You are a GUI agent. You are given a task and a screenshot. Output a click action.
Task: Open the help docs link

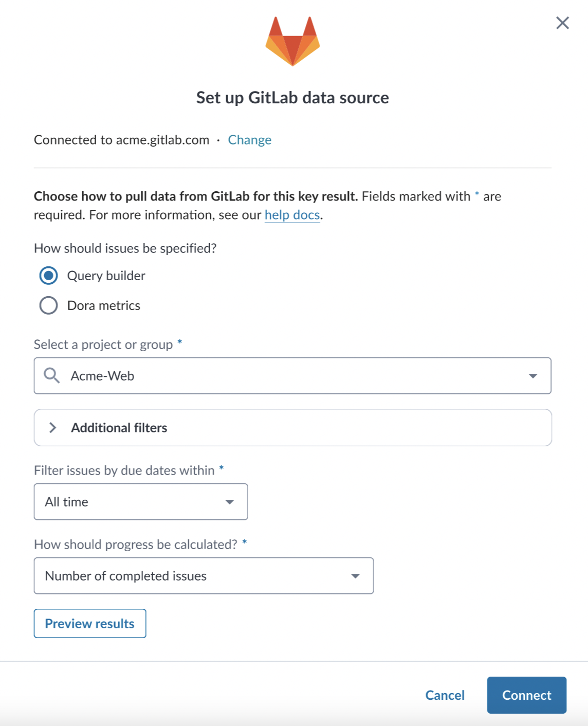click(292, 215)
